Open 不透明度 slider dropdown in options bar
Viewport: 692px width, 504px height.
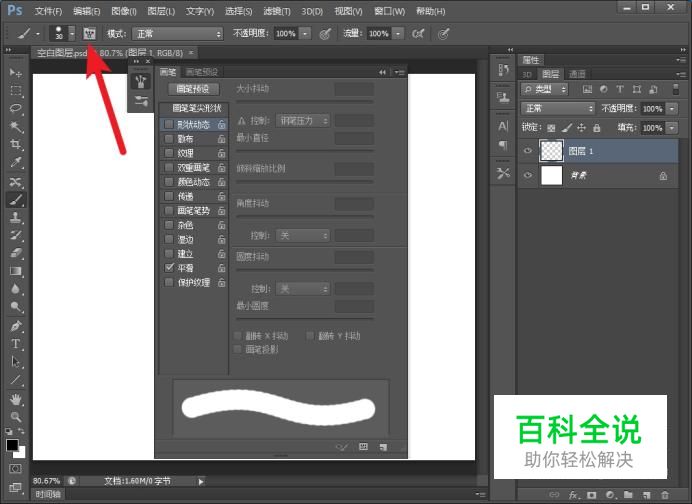tap(305, 34)
